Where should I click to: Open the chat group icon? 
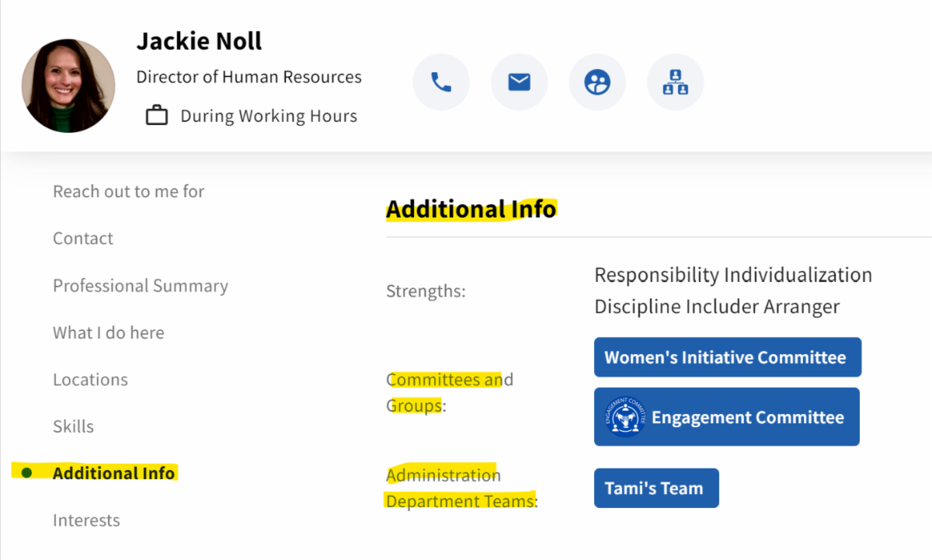pyautogui.click(x=597, y=82)
